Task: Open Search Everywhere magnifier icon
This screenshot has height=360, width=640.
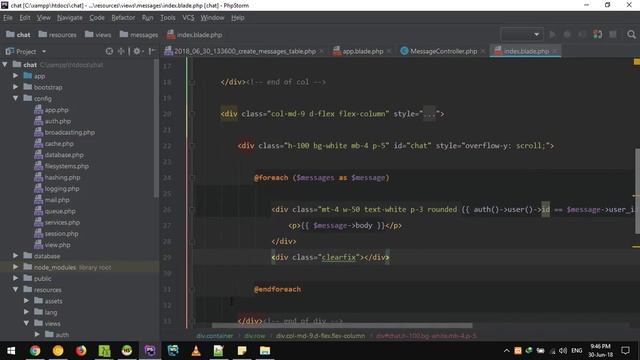Action: 631,35
